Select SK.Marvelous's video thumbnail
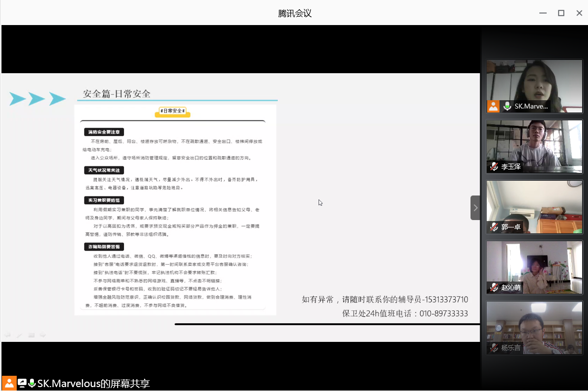Viewport: 588px width, 391px height. coord(534,81)
